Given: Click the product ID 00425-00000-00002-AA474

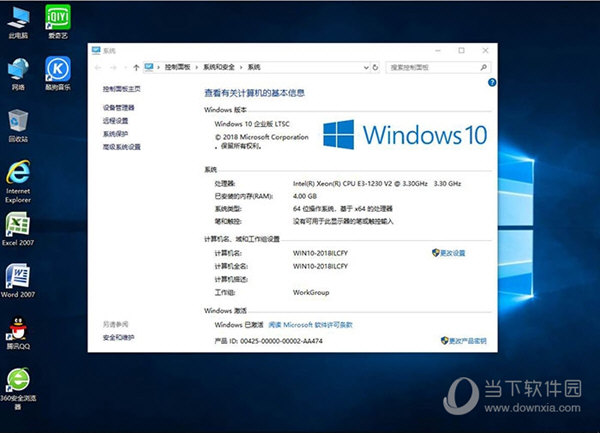Looking at the screenshot, I should click(281, 341).
